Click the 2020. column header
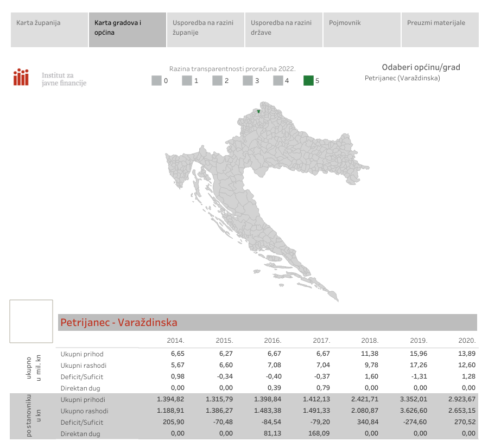This screenshot has width=488, height=448. coord(467,341)
